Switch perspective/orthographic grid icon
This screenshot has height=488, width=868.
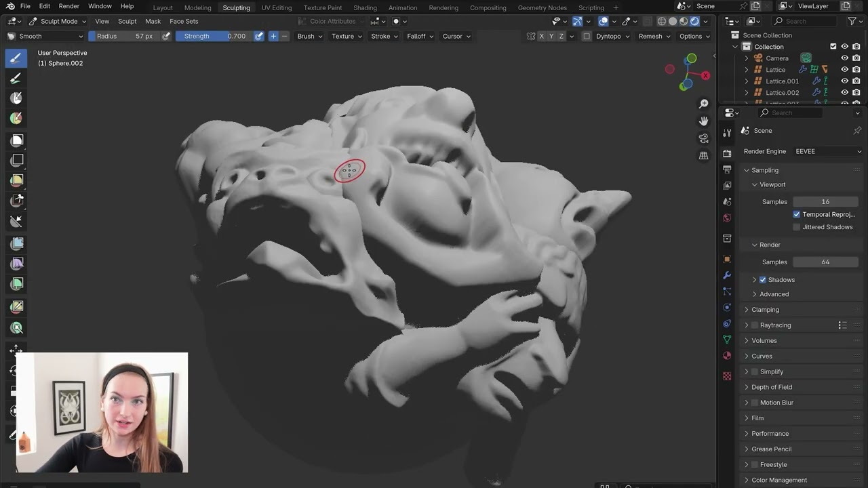coord(704,155)
